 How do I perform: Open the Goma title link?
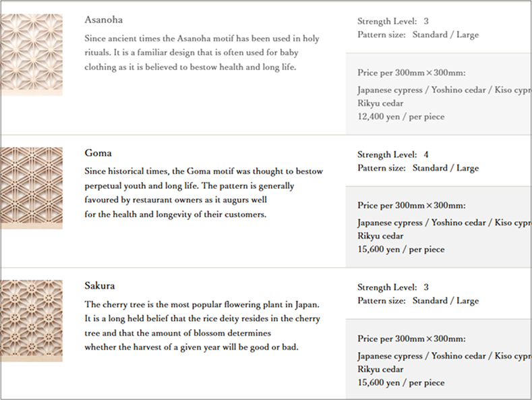pos(98,153)
